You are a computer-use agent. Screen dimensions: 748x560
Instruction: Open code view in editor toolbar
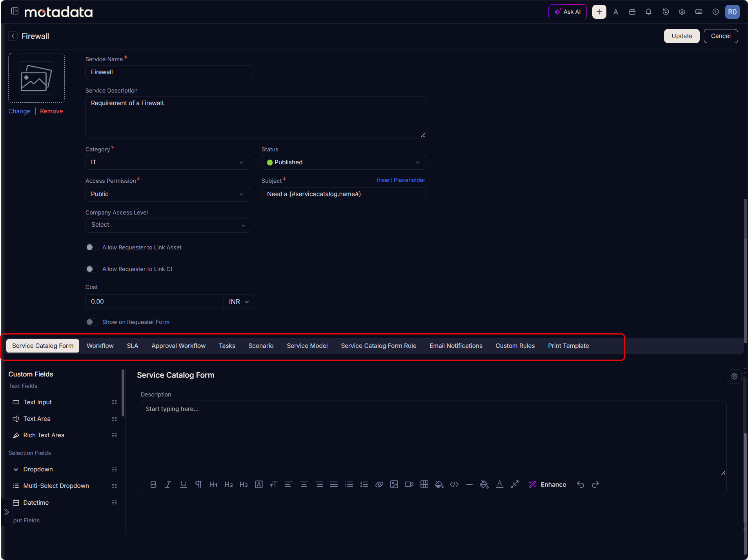coord(454,484)
